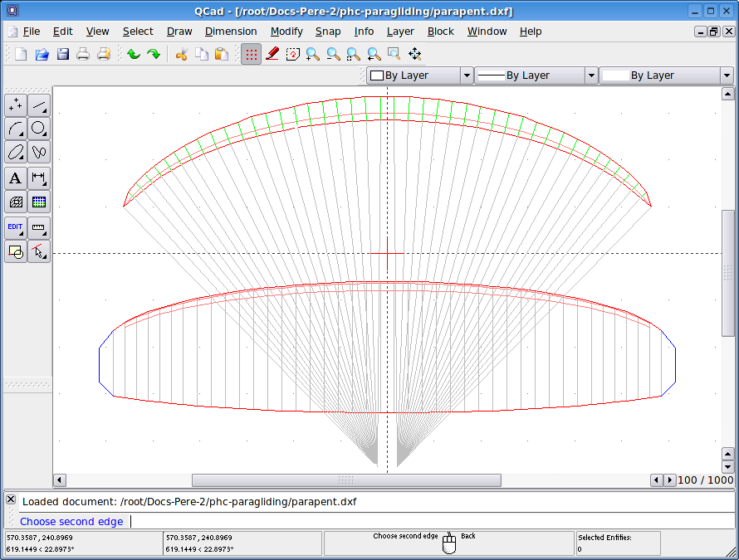Redo with the green forward arrow

(x=154, y=54)
